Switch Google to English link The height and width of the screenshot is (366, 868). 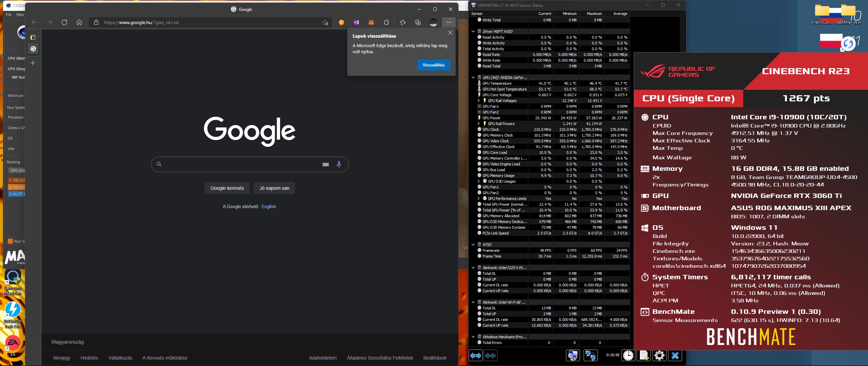pos(269,206)
